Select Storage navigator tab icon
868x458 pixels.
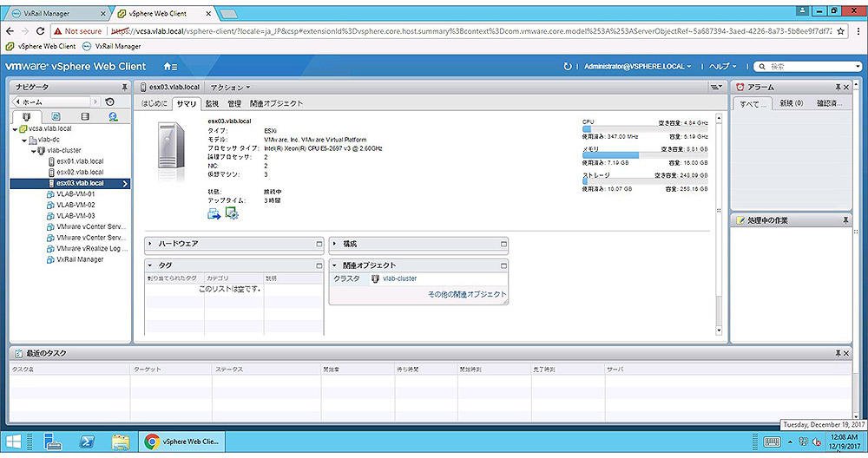tap(85, 116)
